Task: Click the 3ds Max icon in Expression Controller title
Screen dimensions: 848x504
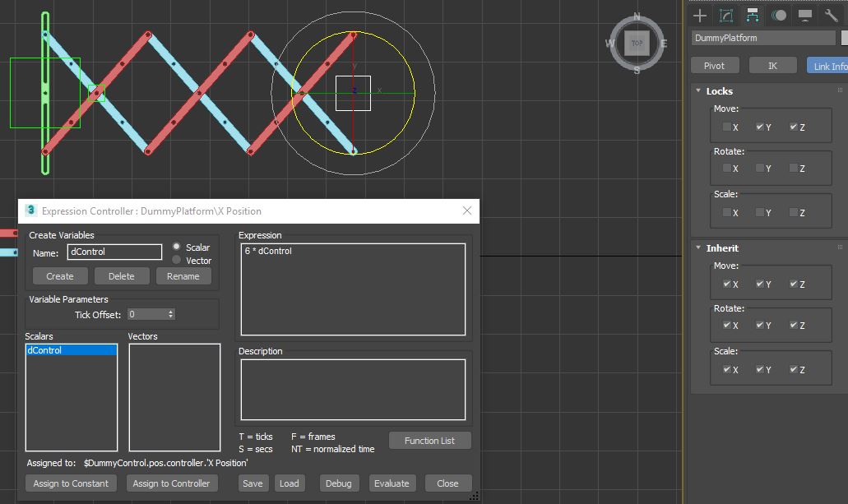Action: coord(30,210)
